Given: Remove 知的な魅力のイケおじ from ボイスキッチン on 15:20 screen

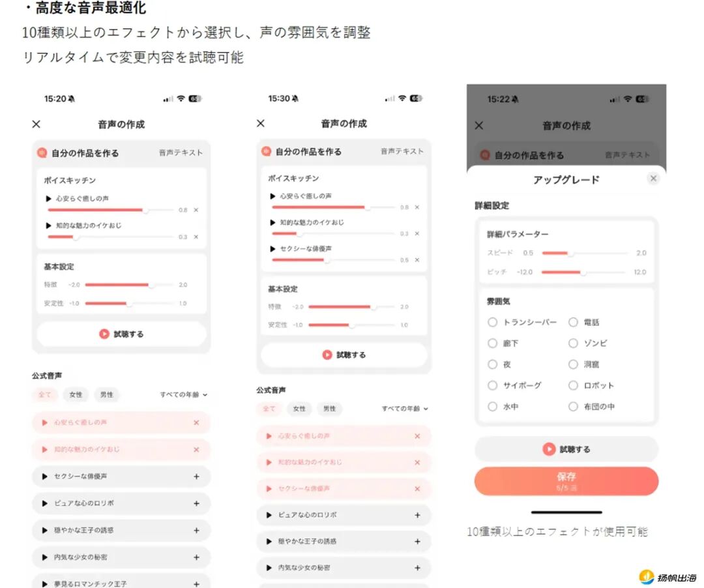Looking at the screenshot, I should pos(196,237).
